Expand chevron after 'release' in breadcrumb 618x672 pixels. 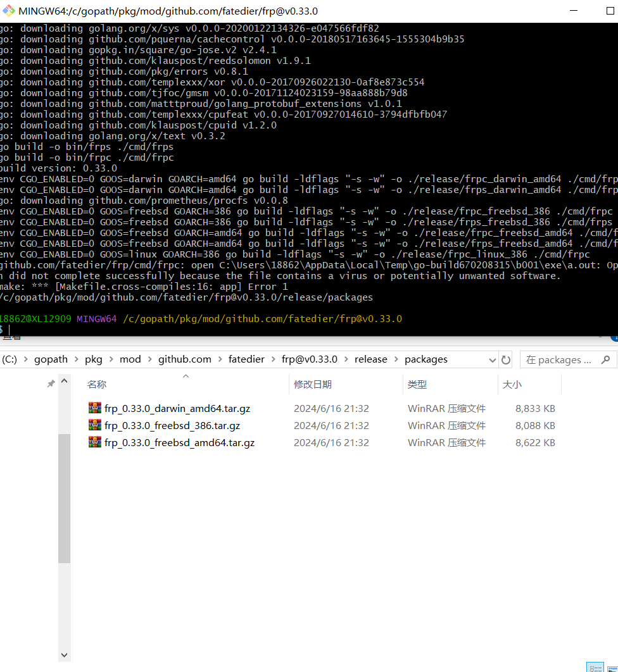point(396,359)
